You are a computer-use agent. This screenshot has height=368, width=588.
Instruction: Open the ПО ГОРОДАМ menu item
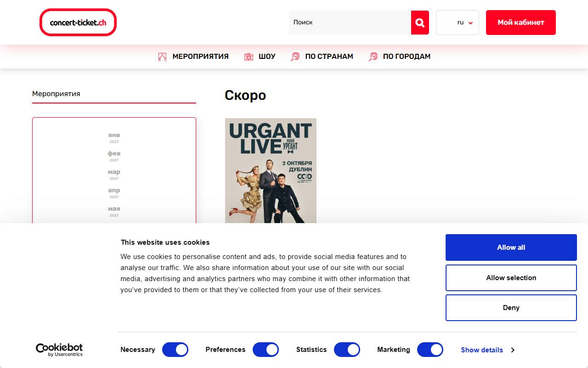[x=407, y=57]
